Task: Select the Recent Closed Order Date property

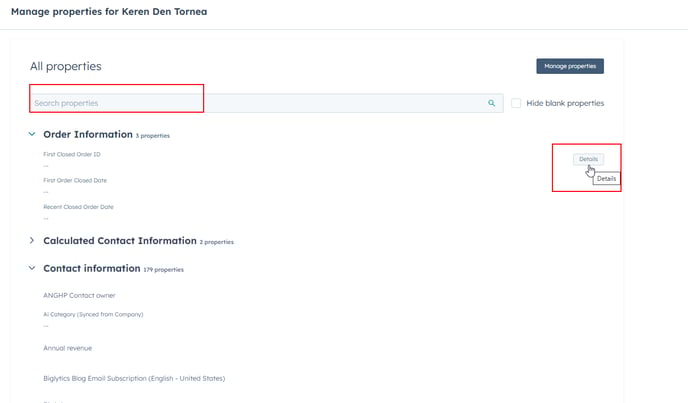Action: point(78,207)
